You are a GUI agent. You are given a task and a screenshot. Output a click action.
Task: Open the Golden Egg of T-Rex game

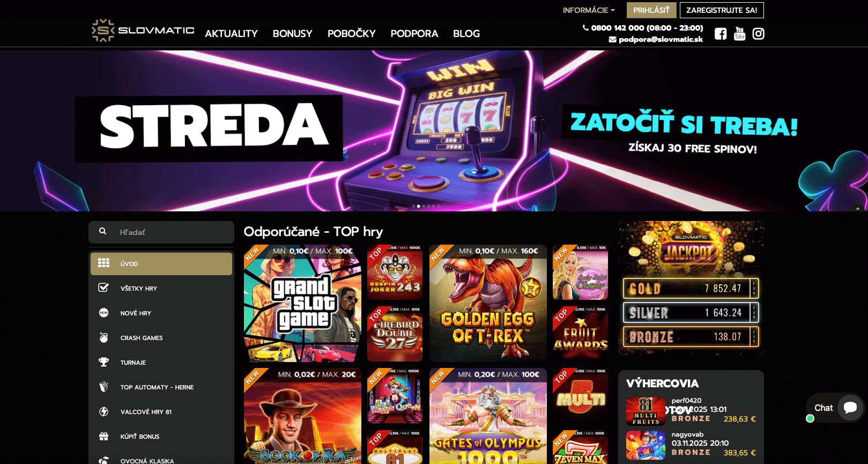tap(488, 304)
